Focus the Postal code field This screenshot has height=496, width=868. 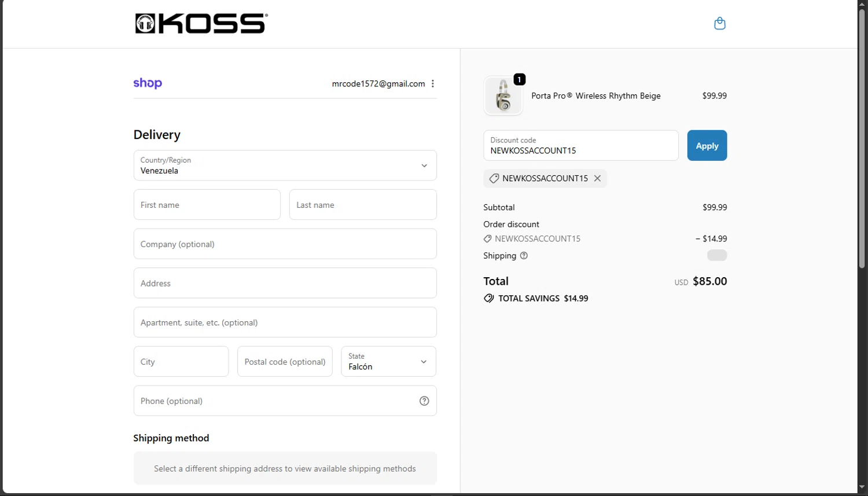285,362
